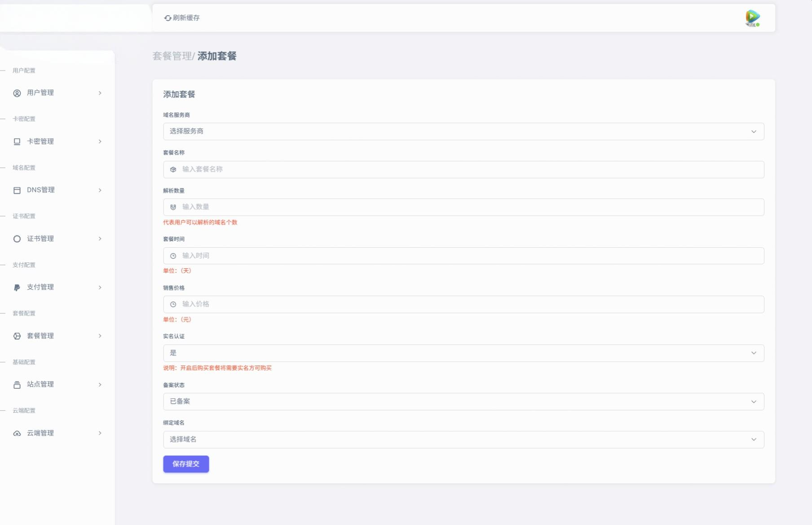Expand the 套餐管理 menu chevron
The width and height of the screenshot is (812, 525).
click(100, 336)
